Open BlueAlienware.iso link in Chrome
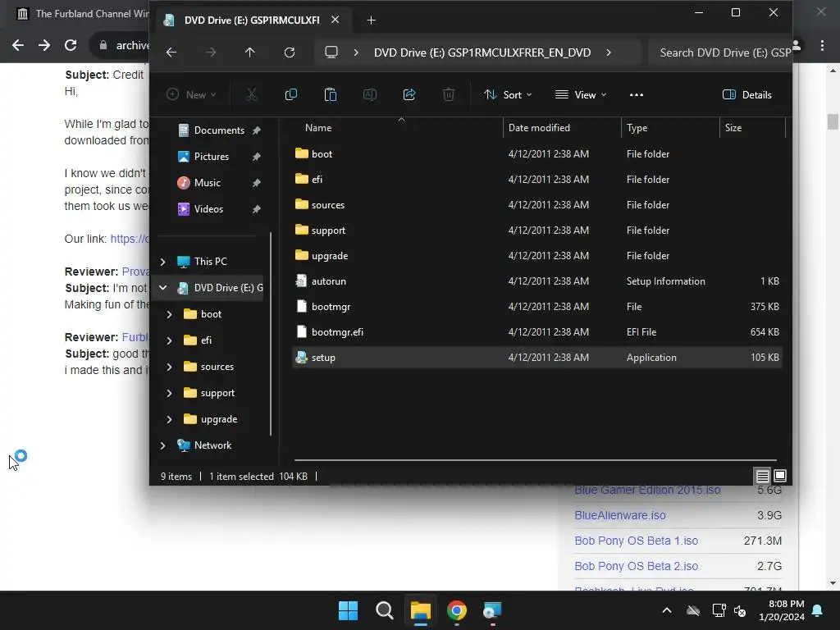840x630 pixels. click(620, 515)
